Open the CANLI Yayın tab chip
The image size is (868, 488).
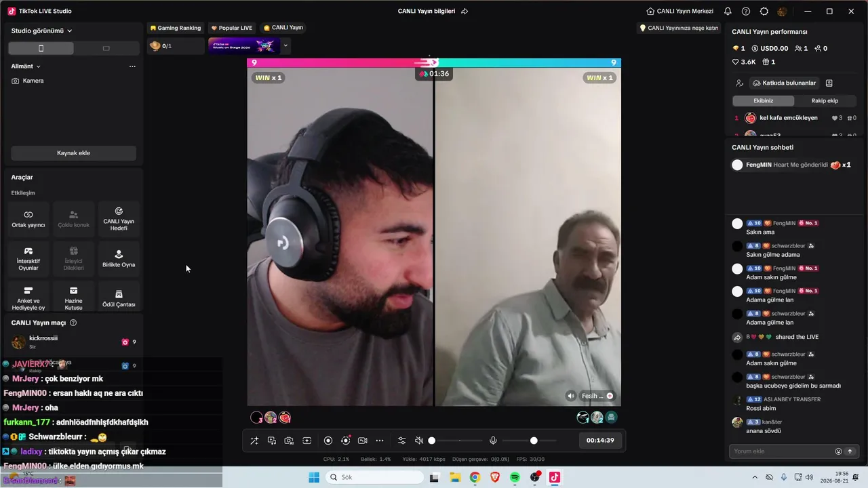pyautogui.click(x=283, y=28)
